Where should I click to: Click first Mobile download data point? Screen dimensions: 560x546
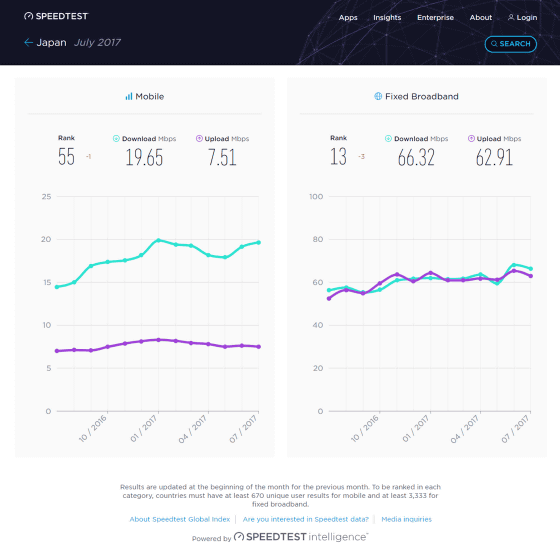pos(57,287)
